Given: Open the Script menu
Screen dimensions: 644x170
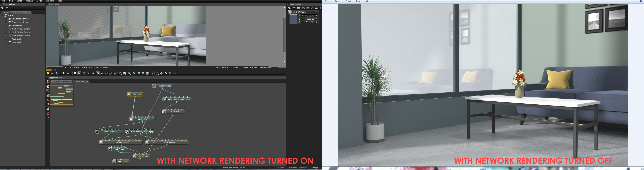Looking at the screenshot, I should (19, 1).
